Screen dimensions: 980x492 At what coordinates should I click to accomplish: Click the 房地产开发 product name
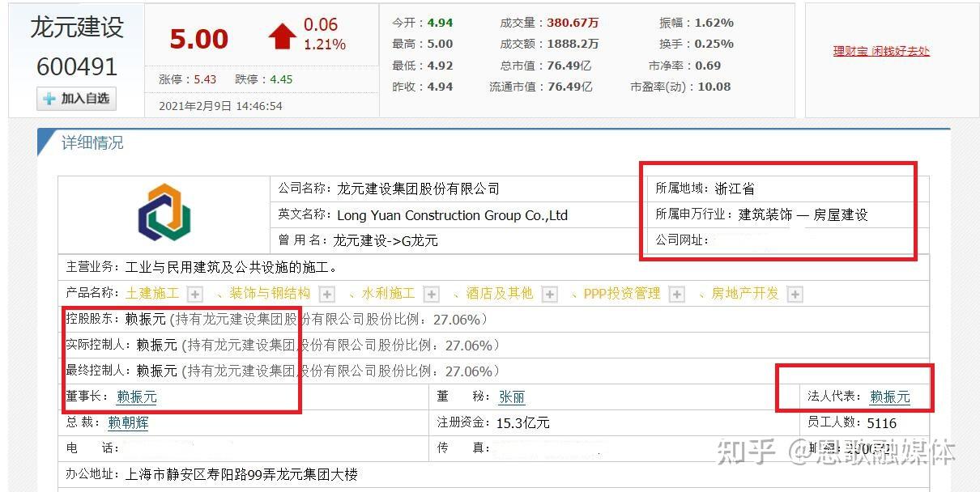(x=745, y=293)
